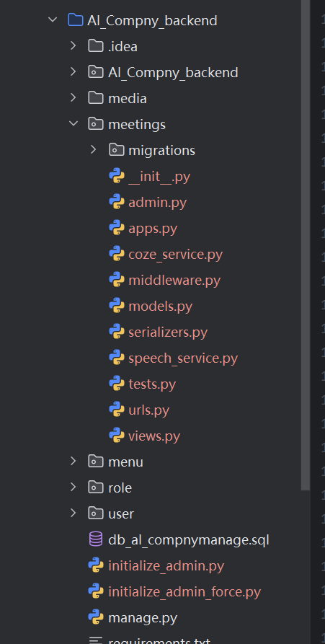Click the project tree vertical scrollbar
The image size is (325, 644).
[306, 244]
